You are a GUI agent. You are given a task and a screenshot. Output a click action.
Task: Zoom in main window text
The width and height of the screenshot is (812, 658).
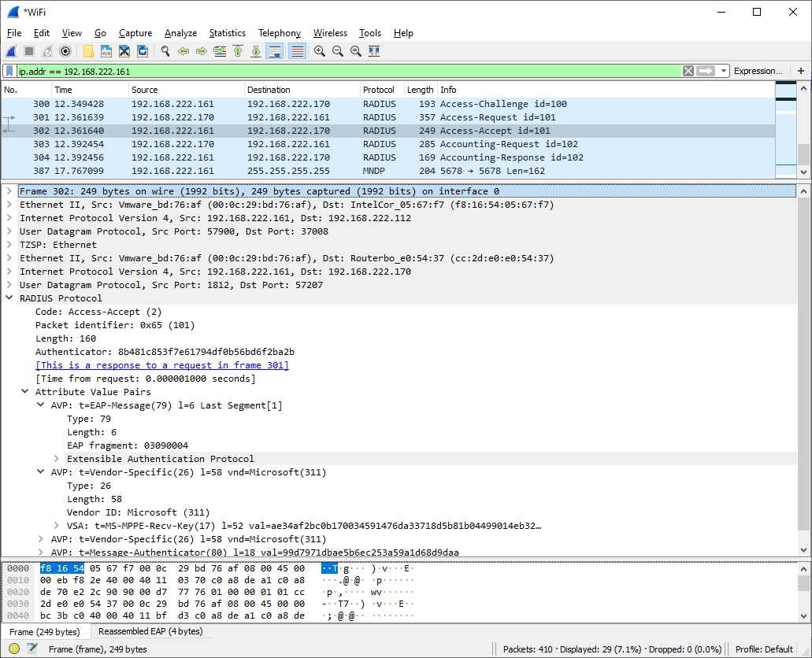pyautogui.click(x=320, y=51)
